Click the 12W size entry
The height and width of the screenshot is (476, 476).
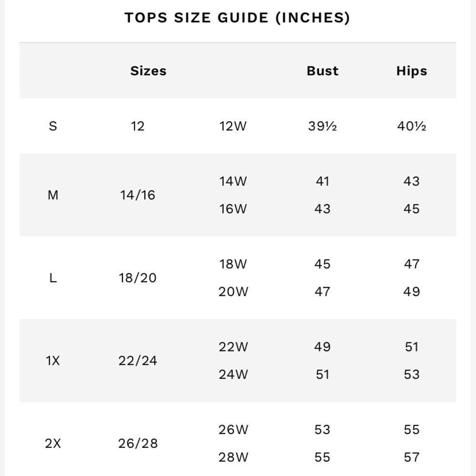click(x=233, y=126)
